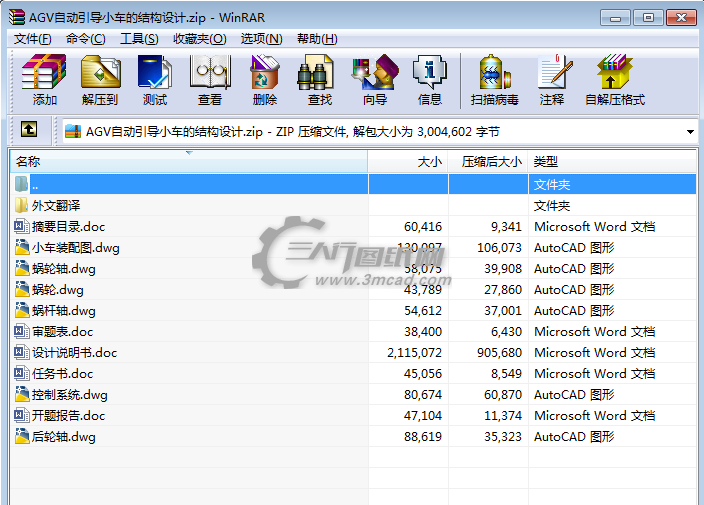This screenshot has height=505, width=704.
Task: Open the 收藏夹(O) menu
Action: [200, 39]
